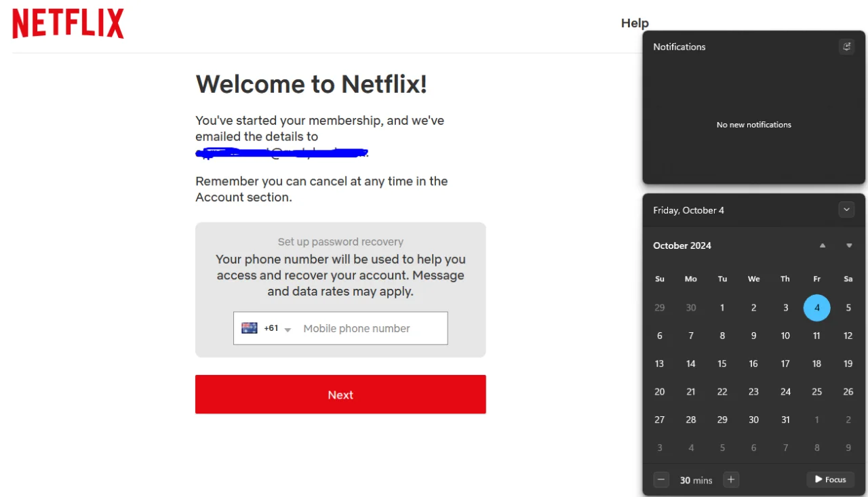
Task: Select October 26 in the calendar
Action: [x=848, y=392]
